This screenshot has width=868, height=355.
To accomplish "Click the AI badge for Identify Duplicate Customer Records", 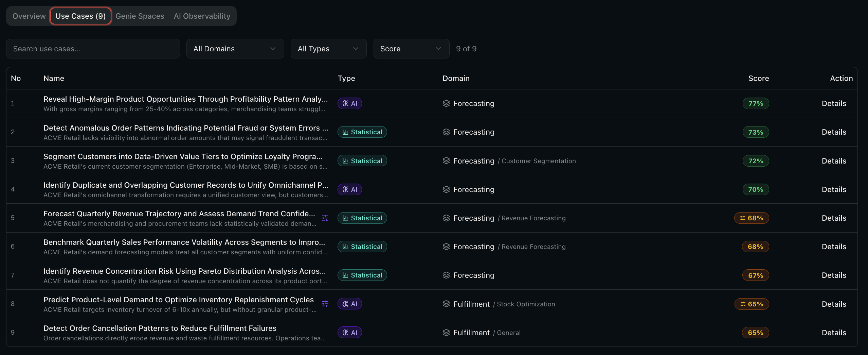I will (350, 189).
